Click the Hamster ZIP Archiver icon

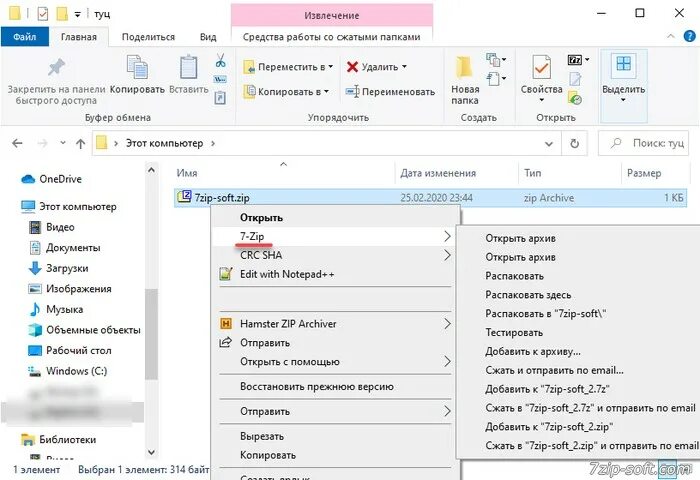226,324
